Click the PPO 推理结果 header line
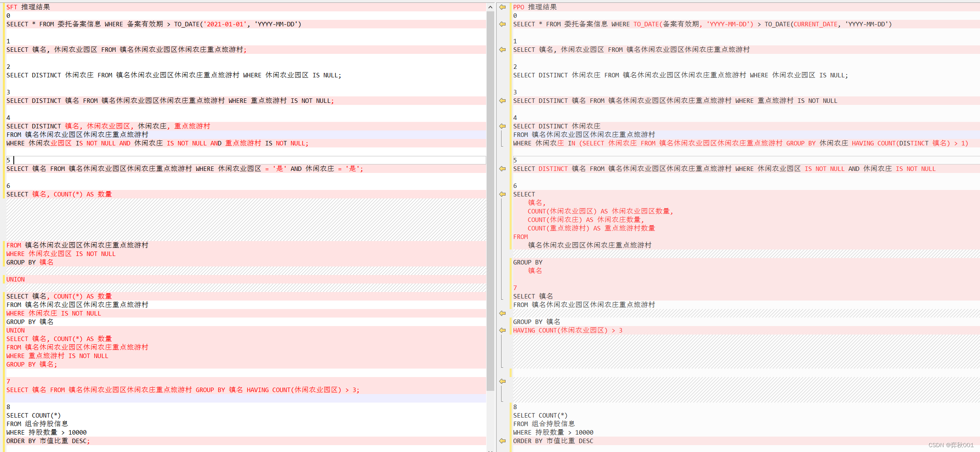 click(x=535, y=7)
